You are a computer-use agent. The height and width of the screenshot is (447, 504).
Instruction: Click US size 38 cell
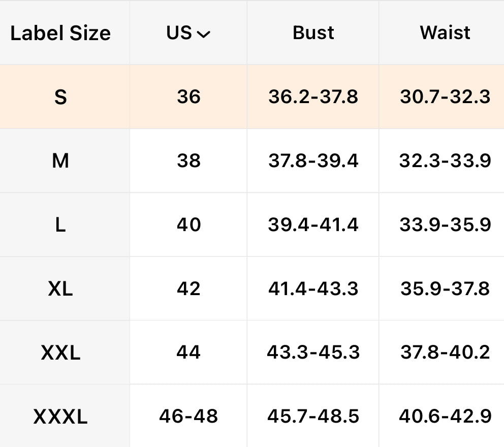point(188,161)
